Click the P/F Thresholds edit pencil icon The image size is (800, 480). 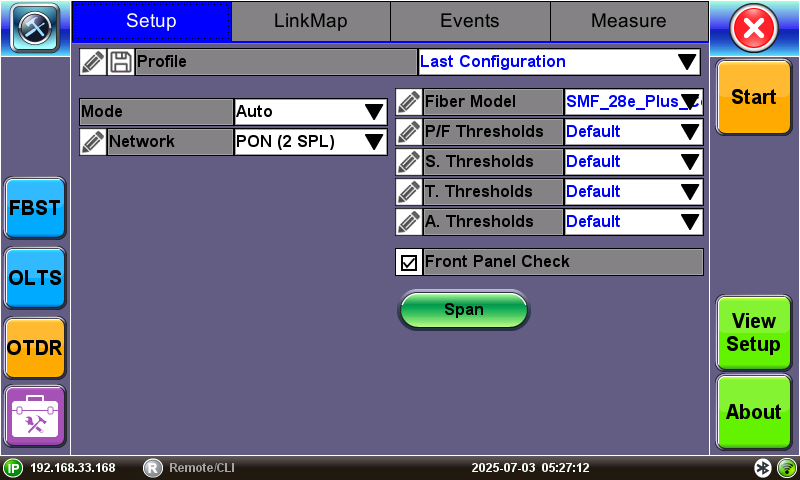pos(409,132)
